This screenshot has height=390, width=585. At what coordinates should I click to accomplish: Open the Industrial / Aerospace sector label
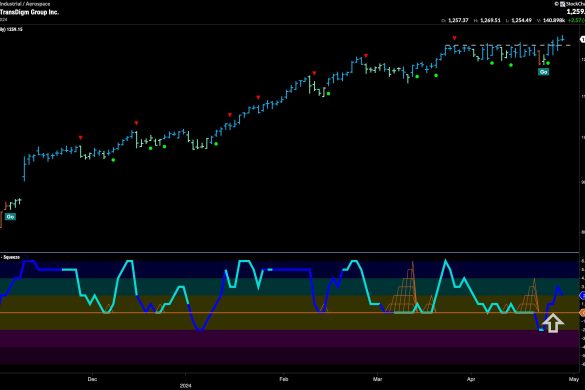[25, 4]
